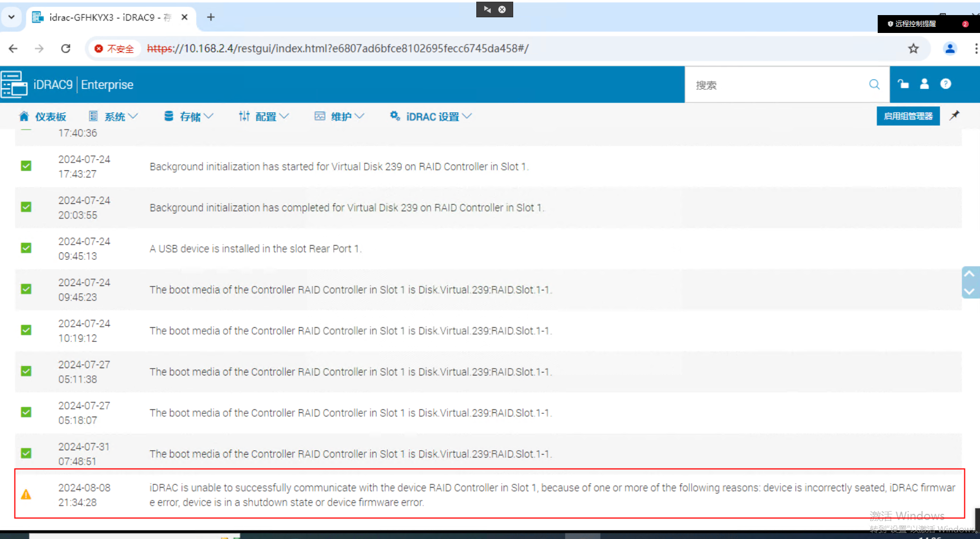
Task: Click green status check for 2024-07-31 entry
Action: tap(26, 453)
